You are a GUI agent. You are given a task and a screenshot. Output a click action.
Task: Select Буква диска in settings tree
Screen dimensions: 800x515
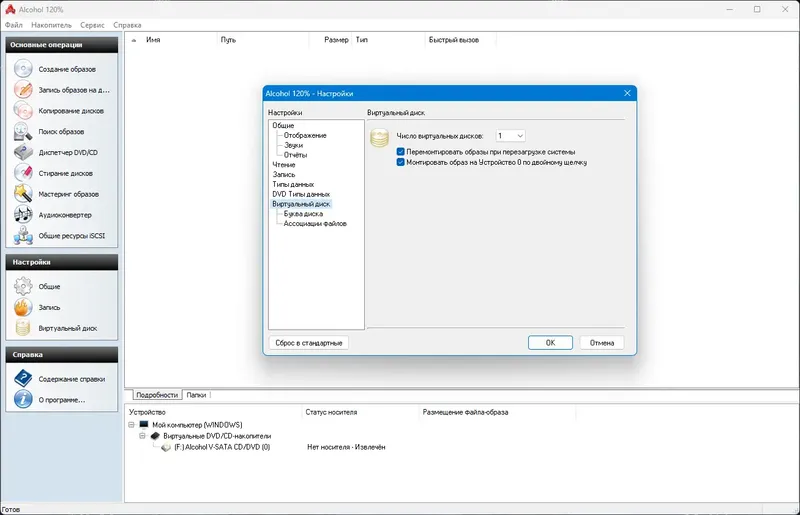(303, 213)
